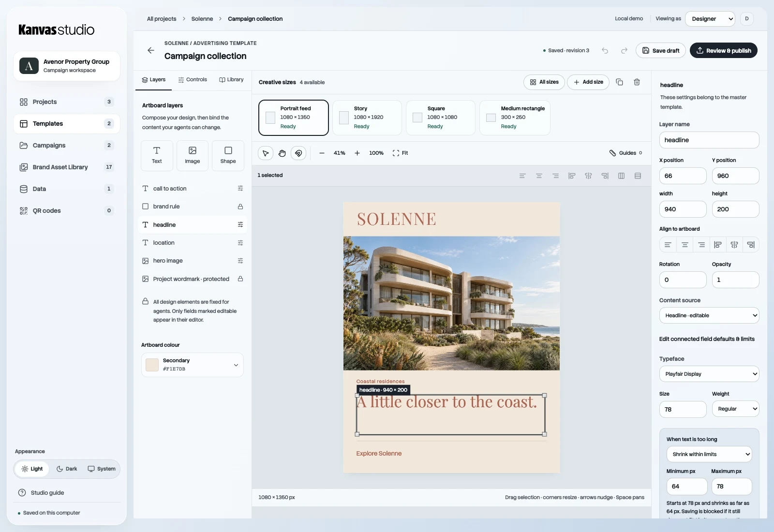Screen dimensions: 774x532
Task: Open the Shrink within limits dropdown
Action: pyautogui.click(x=709, y=454)
